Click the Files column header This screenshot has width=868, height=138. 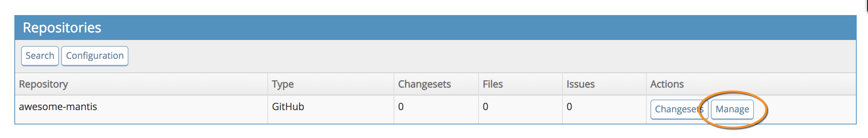493,84
